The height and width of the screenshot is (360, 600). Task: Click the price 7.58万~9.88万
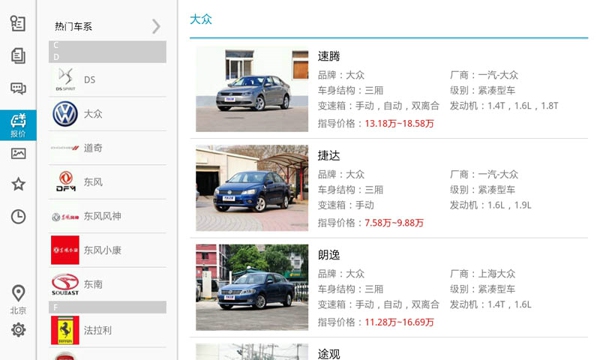click(394, 223)
